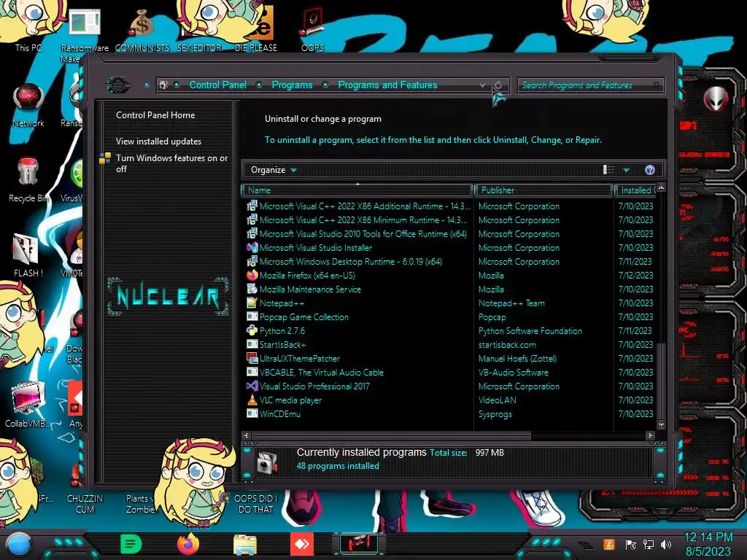Image resolution: width=747 pixels, height=560 pixels.
Task: Open the green notes app in taskbar
Action: (x=131, y=544)
